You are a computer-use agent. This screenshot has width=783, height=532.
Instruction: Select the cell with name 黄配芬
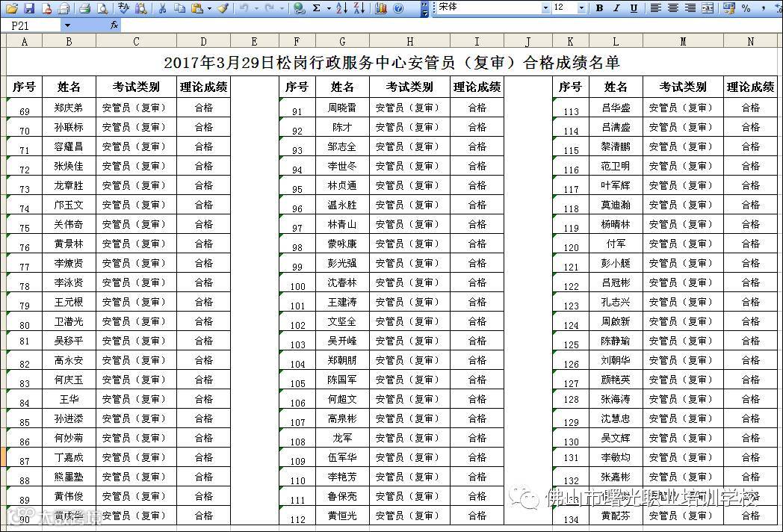click(x=616, y=516)
